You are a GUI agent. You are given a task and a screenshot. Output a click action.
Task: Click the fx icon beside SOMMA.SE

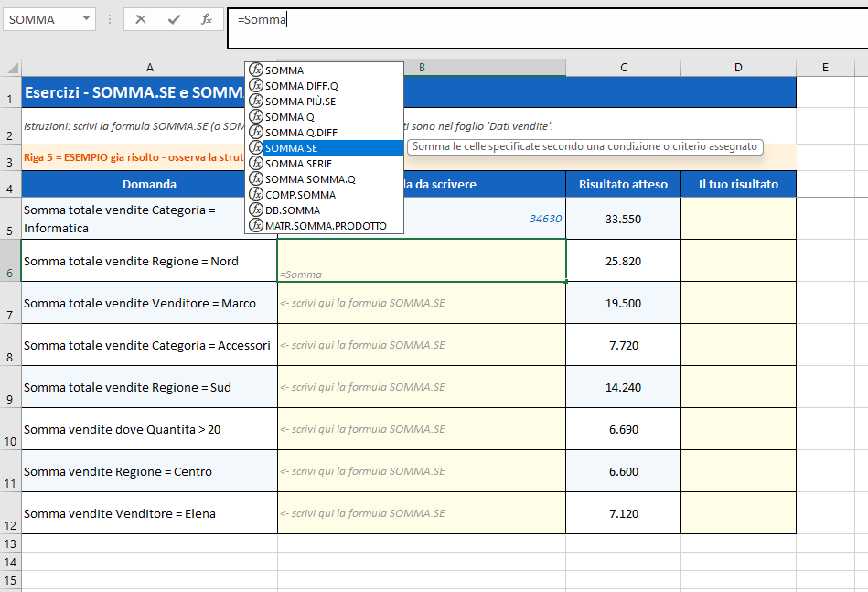point(256,147)
